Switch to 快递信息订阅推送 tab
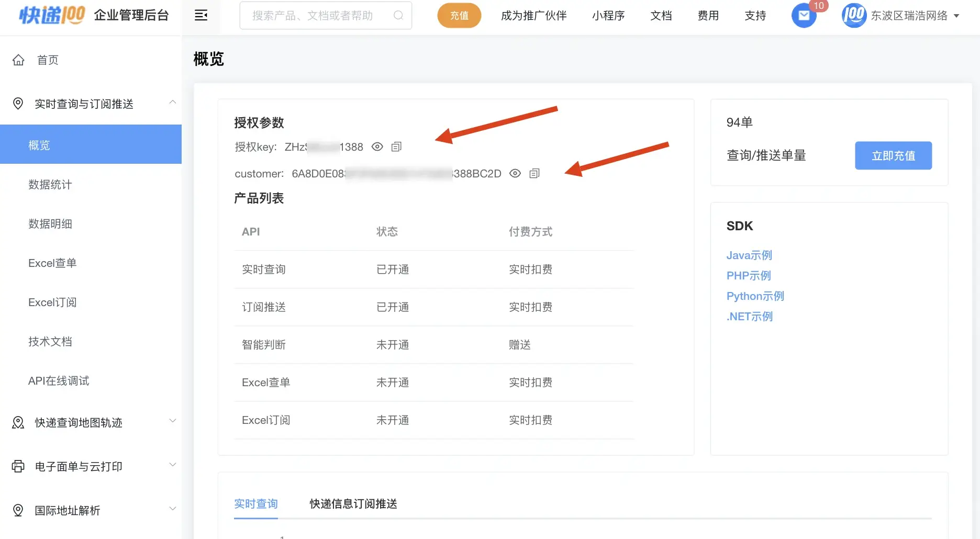This screenshot has width=980, height=539. pos(353,504)
